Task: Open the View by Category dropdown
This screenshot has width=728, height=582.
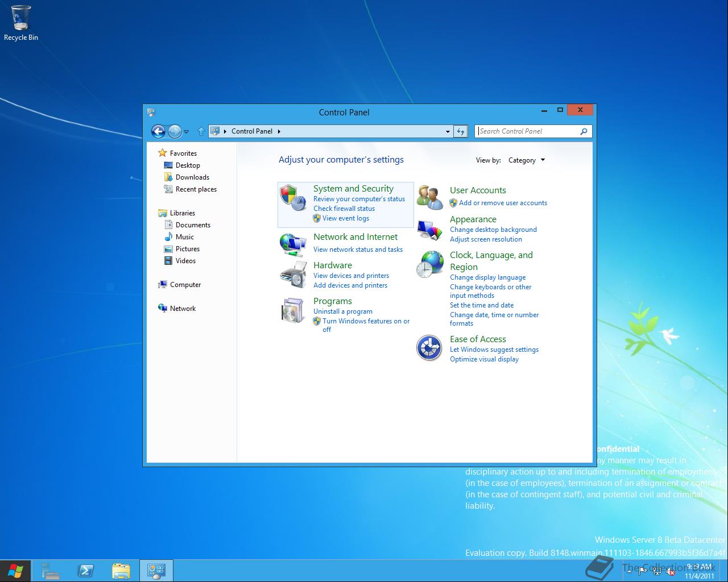Action: 527,160
